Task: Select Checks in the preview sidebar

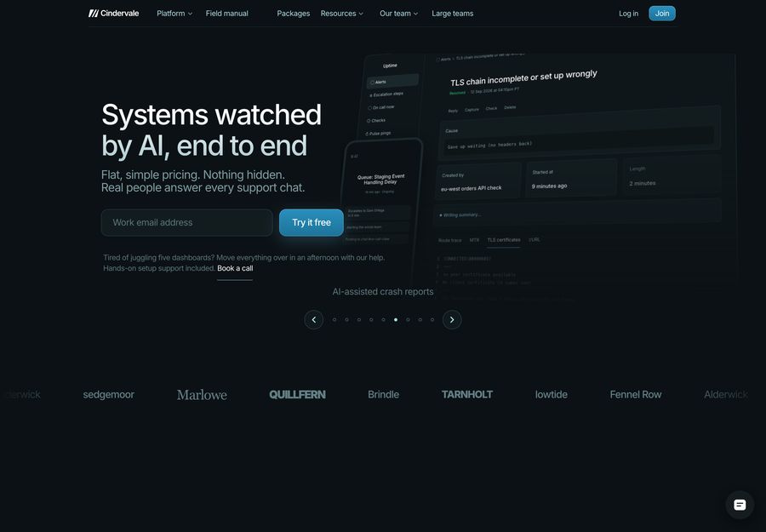Action: coord(376,120)
